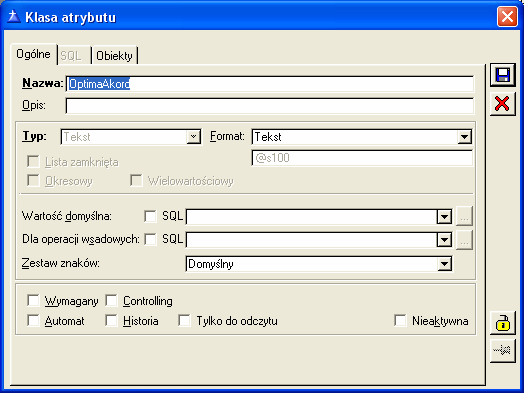524x393 pixels.
Task: Toggle the Okresowy checkbox
Action: 33,180
